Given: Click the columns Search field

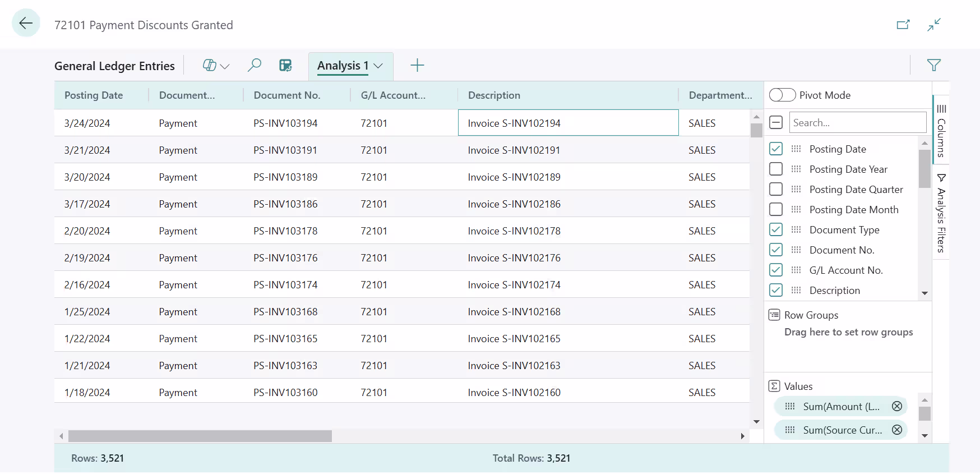Looking at the screenshot, I should tap(858, 122).
